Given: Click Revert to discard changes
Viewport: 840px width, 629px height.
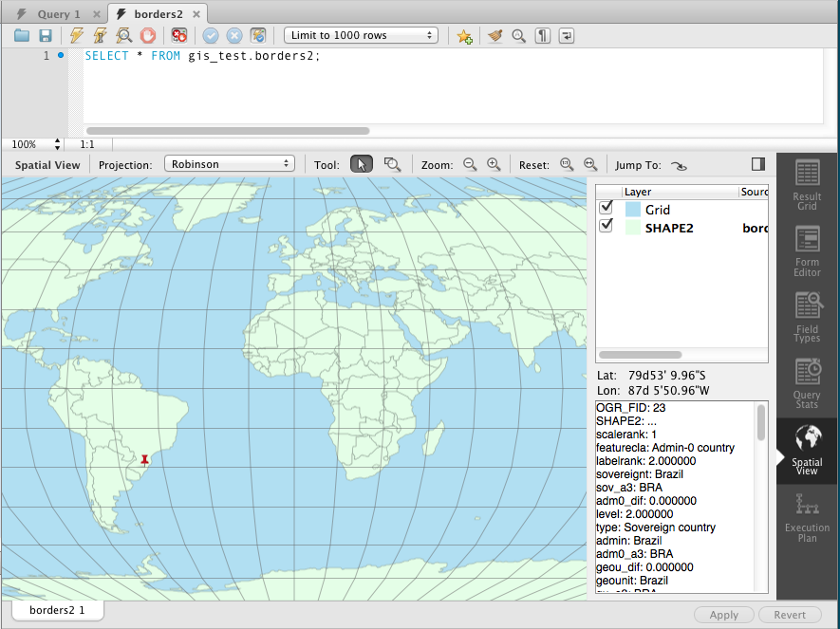Looking at the screenshot, I should pyautogui.click(x=790, y=615).
